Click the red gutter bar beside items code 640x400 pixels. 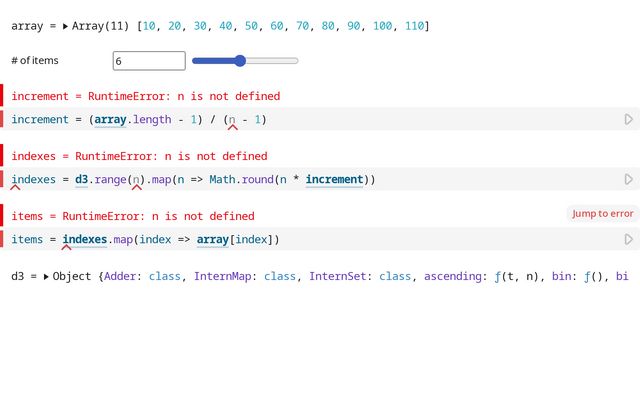[2, 240]
